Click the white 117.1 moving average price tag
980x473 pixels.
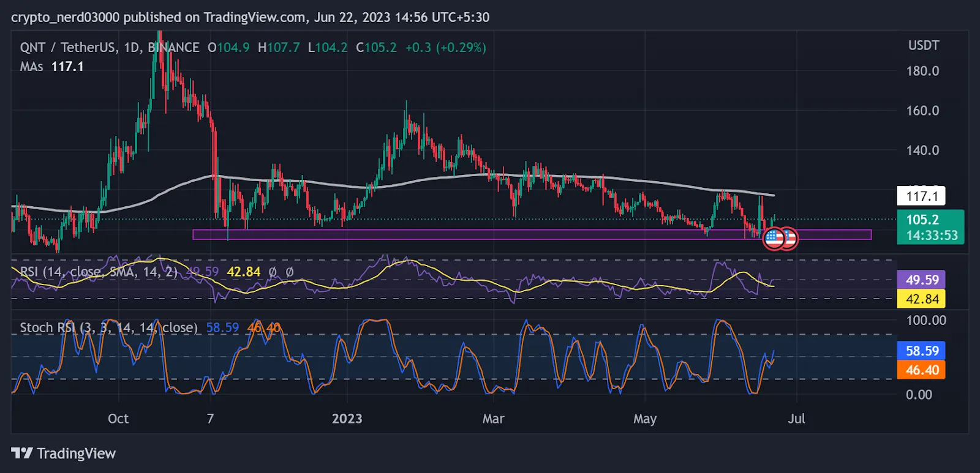(x=921, y=196)
